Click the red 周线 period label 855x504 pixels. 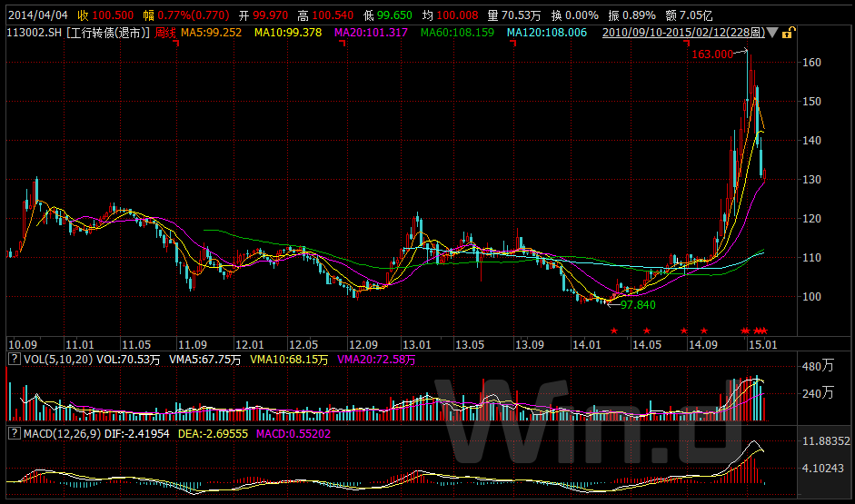(x=164, y=33)
